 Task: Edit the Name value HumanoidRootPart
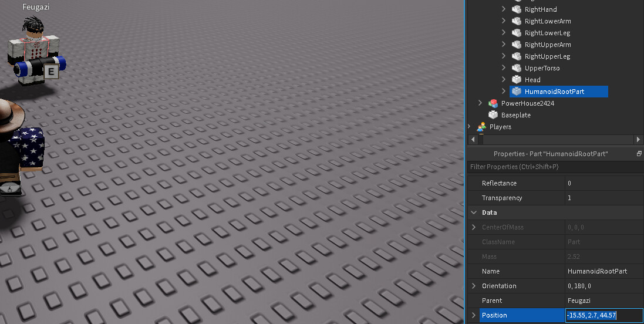604,271
